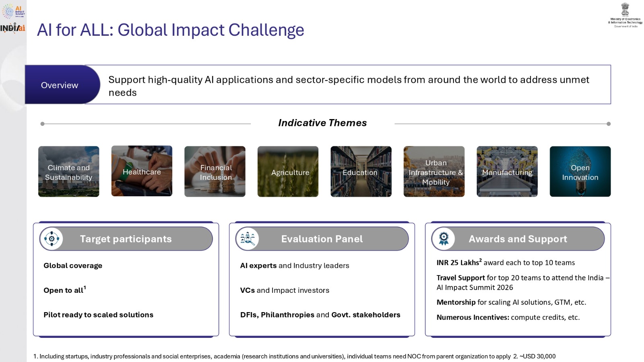Viewport: 644px width, 362px height.
Task: Select the Climate and Sustainability theme tile
Action: pos(69,171)
